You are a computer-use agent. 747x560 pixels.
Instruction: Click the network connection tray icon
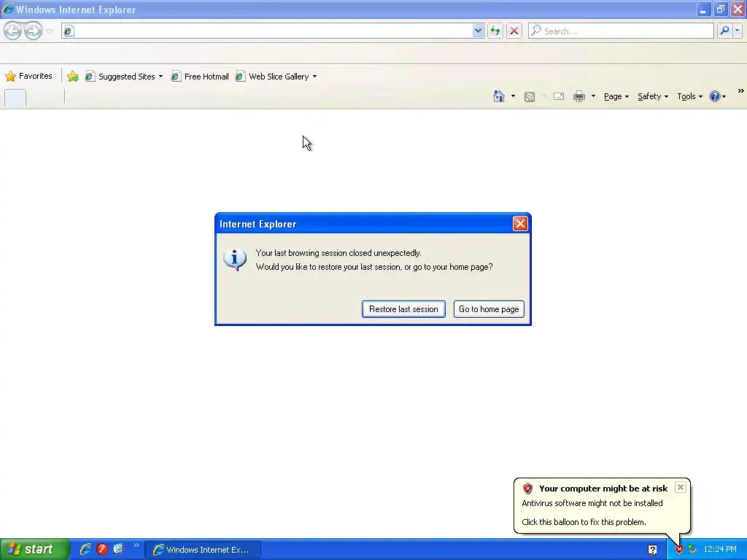692,550
